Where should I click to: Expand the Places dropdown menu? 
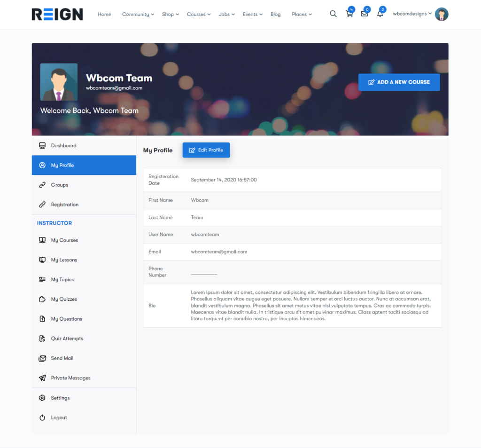point(302,14)
